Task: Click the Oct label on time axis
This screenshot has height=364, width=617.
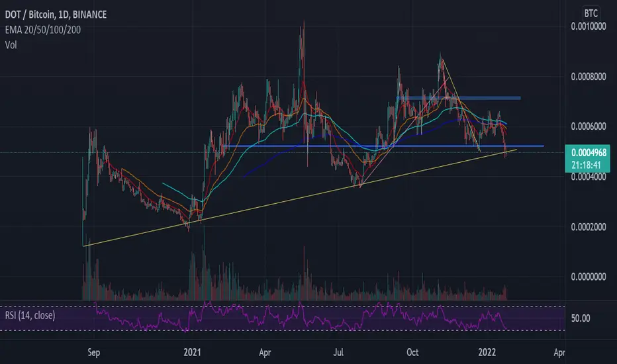Action: click(x=412, y=352)
